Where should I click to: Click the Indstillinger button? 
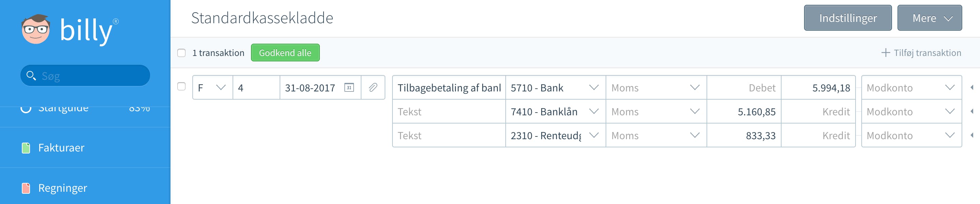click(x=848, y=18)
